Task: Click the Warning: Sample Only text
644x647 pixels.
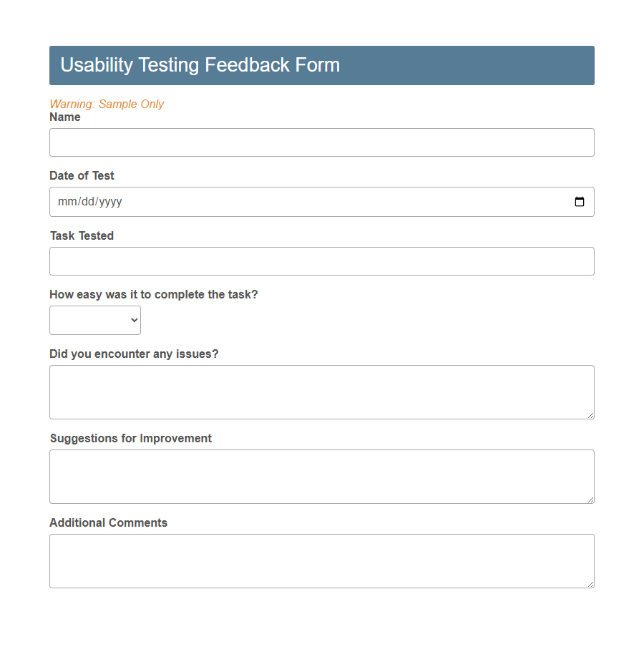Action: click(106, 104)
